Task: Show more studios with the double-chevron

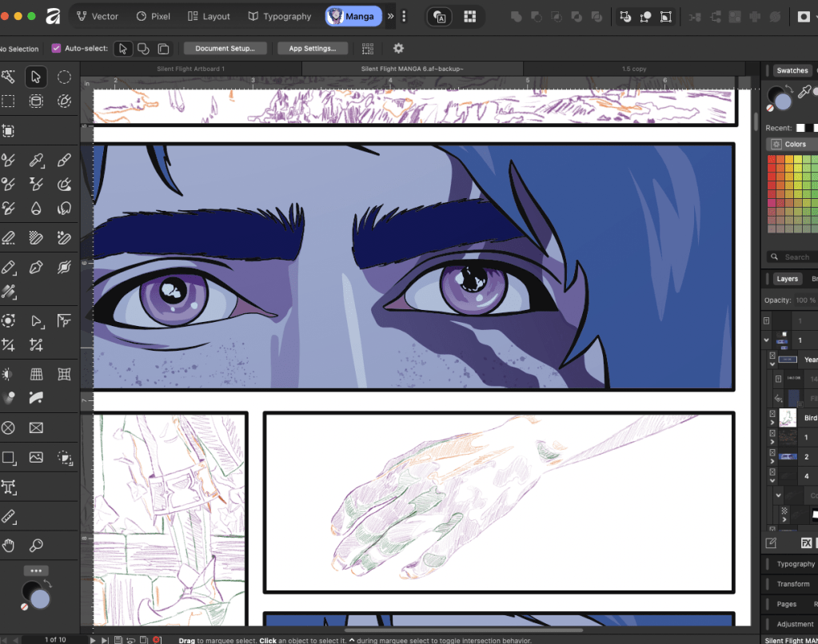Action: click(391, 16)
